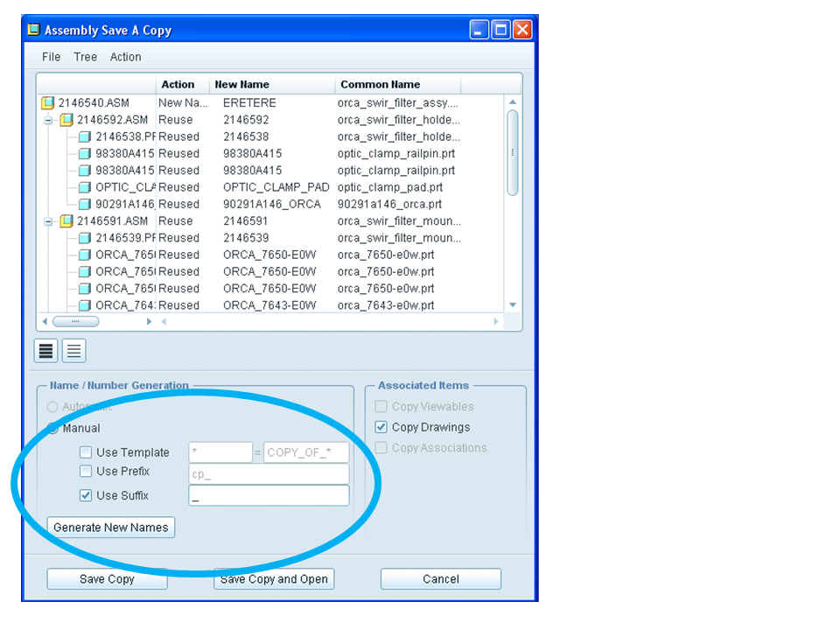Click Save Copy and Open button
The width and height of the screenshot is (840, 630).
(x=274, y=579)
